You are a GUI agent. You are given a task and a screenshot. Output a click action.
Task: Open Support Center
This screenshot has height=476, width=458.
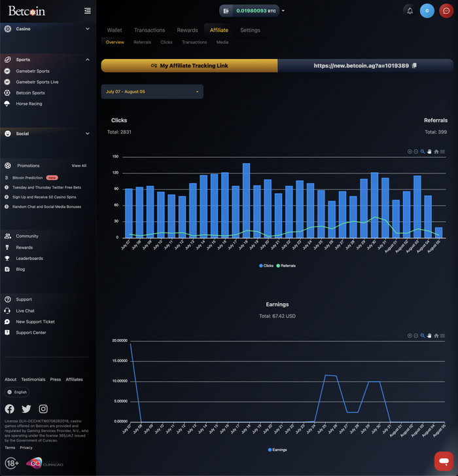(x=31, y=333)
